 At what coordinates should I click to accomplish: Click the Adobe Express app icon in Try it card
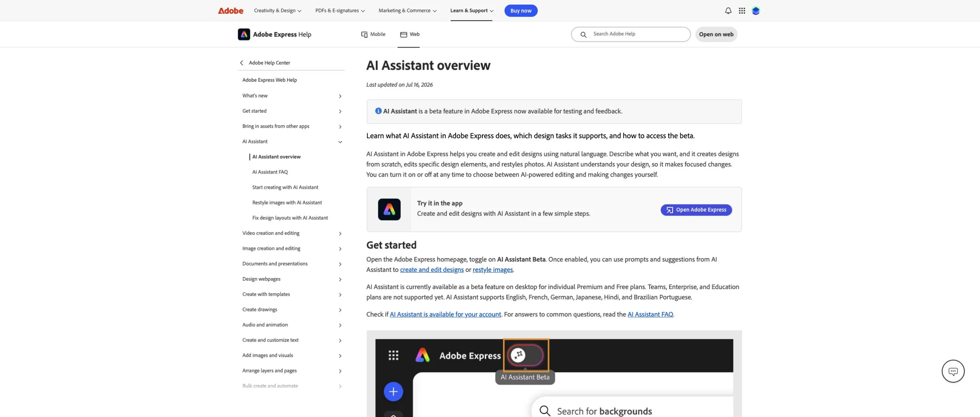coord(389,209)
